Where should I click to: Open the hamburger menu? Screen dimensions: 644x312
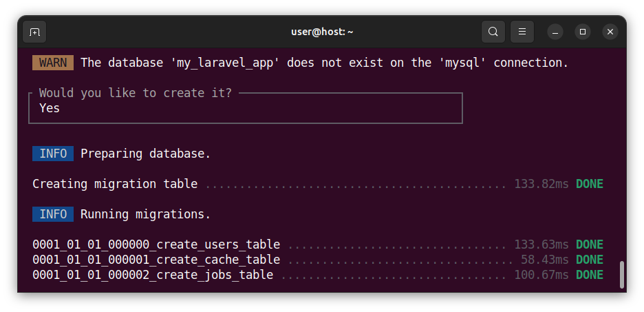click(x=522, y=32)
